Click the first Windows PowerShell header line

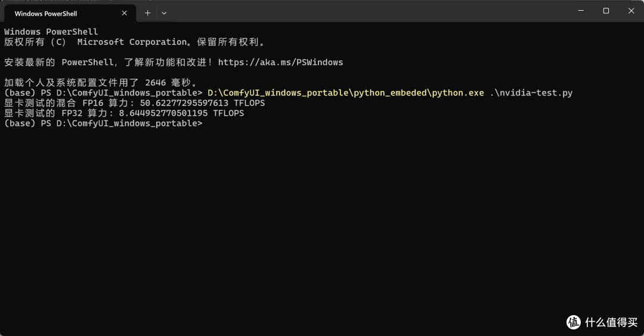51,32
